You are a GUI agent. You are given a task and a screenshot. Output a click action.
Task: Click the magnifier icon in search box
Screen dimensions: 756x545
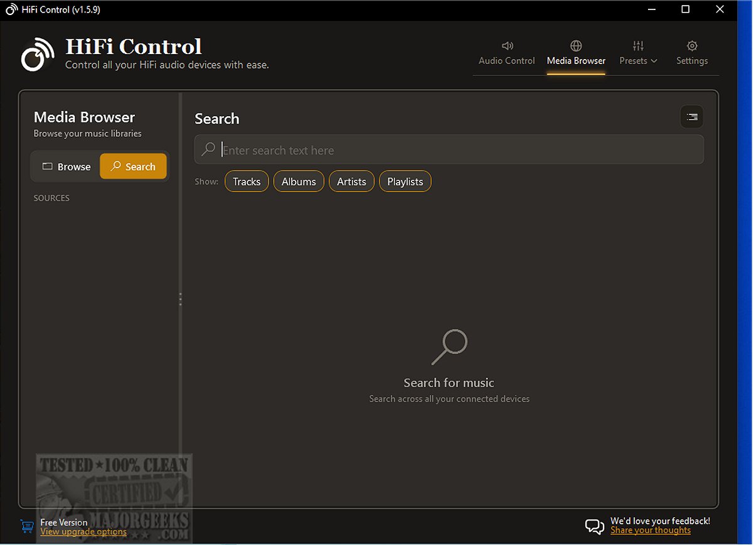[x=208, y=149]
